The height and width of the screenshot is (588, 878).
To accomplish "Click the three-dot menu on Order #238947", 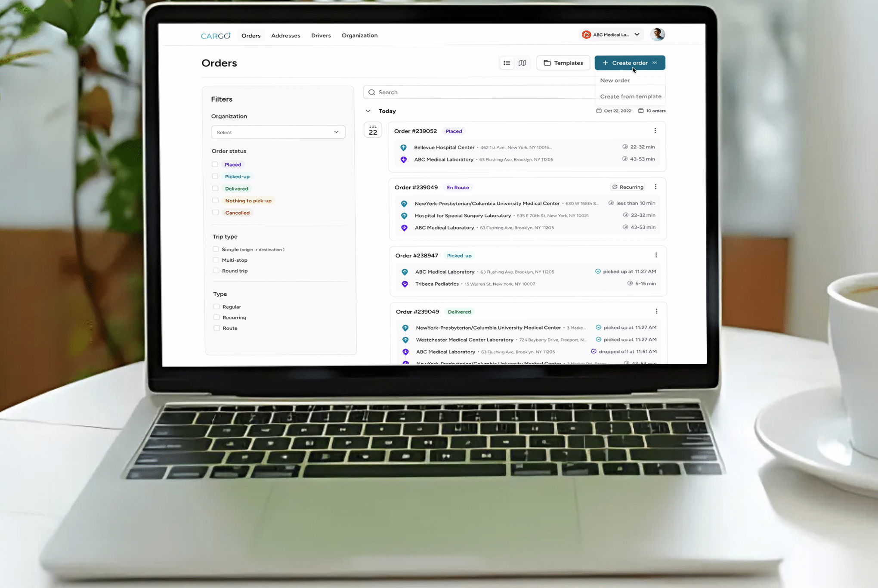I will click(655, 255).
